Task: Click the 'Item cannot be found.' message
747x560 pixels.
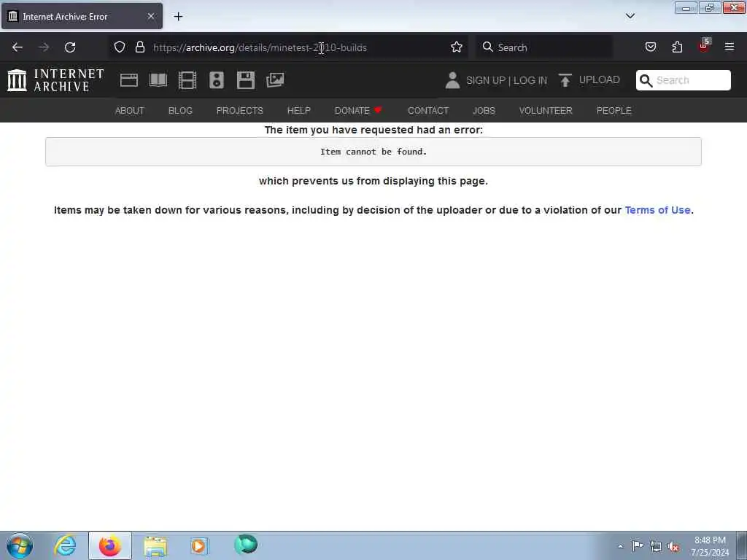Action: (x=373, y=152)
